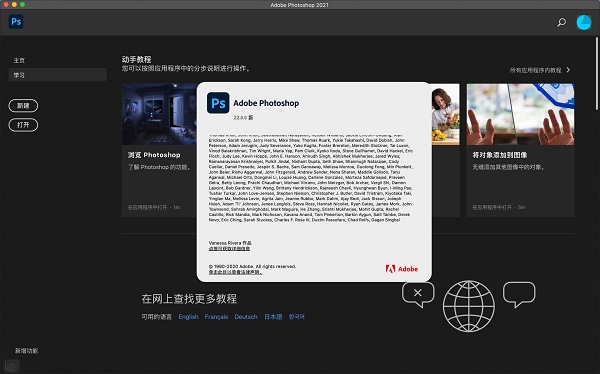
Task: Click the 动手教程 heading
Action: coord(137,59)
